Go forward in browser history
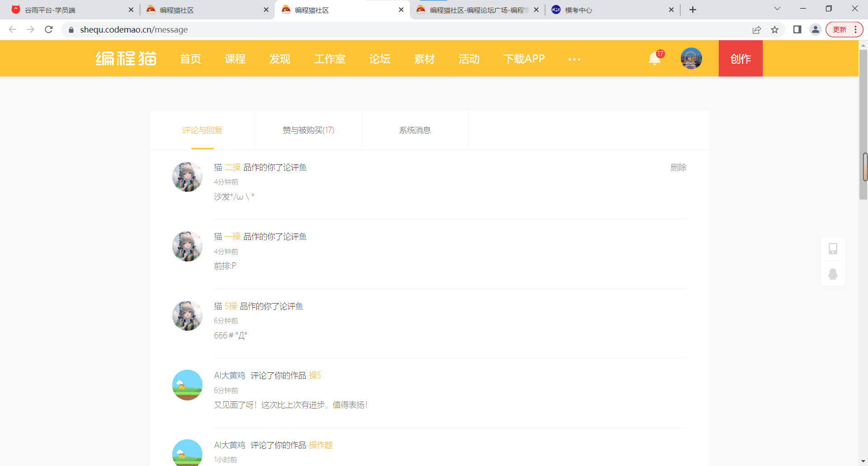This screenshot has width=868, height=466. pos(31,29)
